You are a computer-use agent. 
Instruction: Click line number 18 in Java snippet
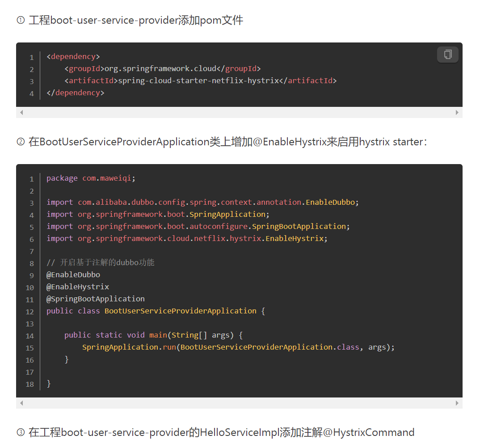[x=29, y=385]
